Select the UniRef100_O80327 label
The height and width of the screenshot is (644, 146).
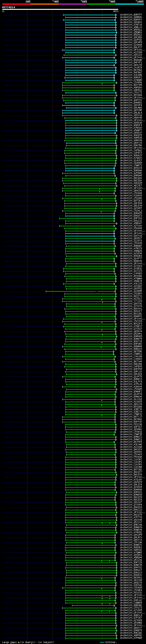[x=131, y=502]
